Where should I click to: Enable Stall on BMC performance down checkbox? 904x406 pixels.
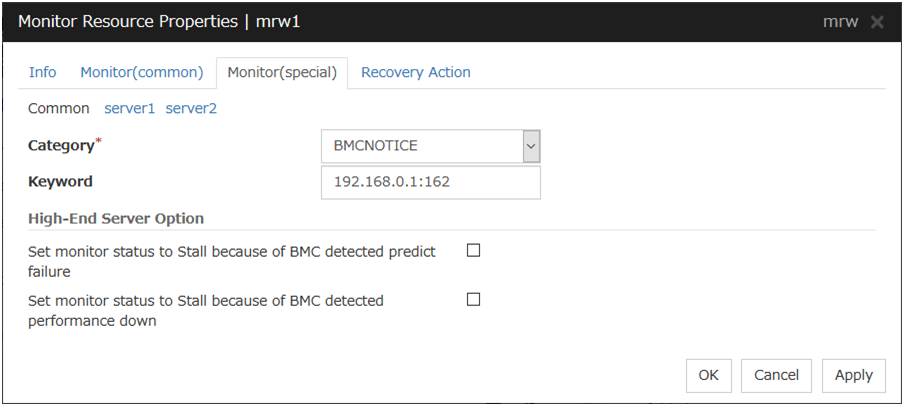474,299
